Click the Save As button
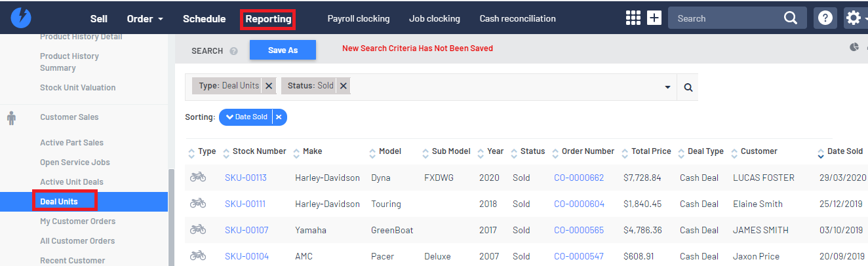 (283, 50)
